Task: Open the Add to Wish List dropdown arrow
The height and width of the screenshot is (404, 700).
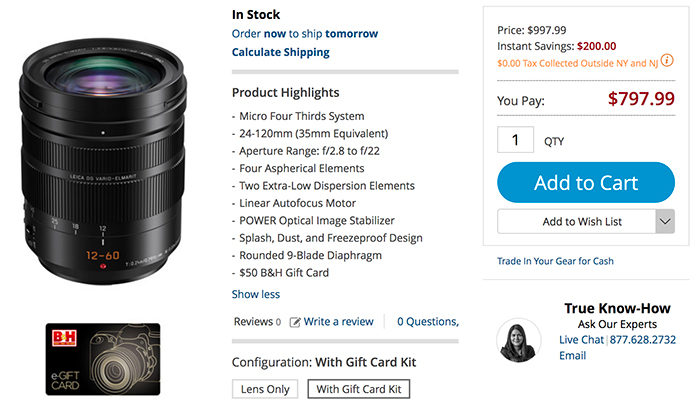Action: tap(666, 221)
